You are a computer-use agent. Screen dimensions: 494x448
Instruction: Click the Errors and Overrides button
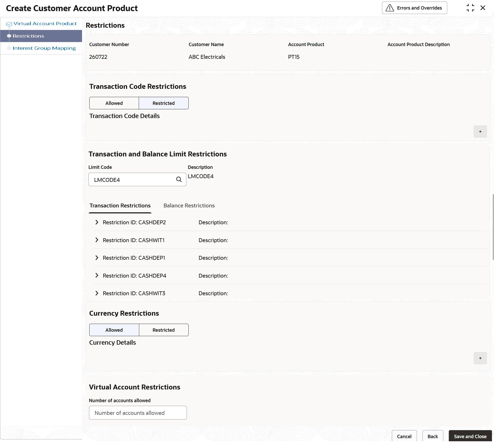[x=415, y=8]
